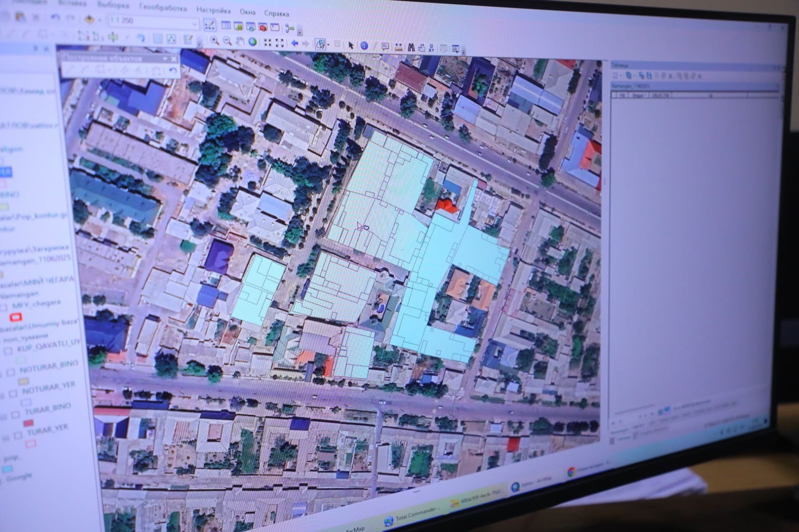799x532 pixels.
Task: Open the Find binoculars tool
Action: 410,47
